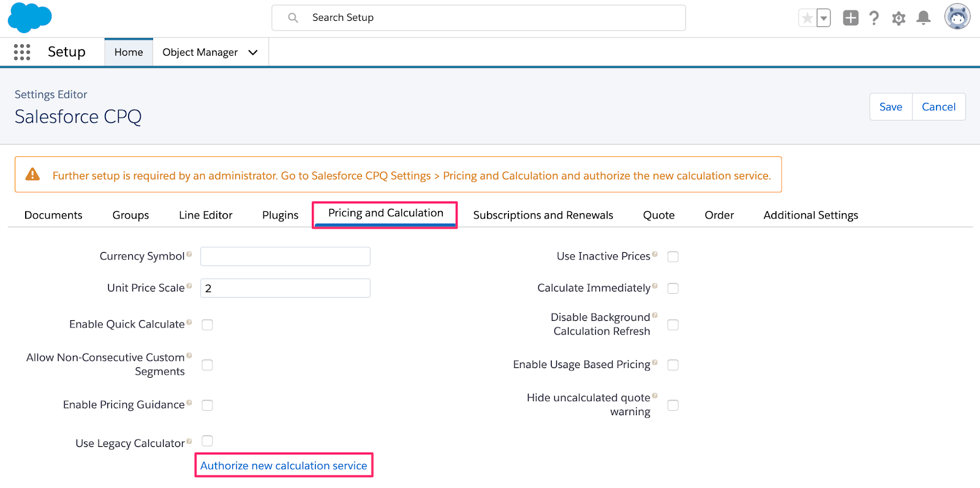Toggle Disable Background Calculation Refresh checkbox
980x488 pixels.
tap(673, 325)
